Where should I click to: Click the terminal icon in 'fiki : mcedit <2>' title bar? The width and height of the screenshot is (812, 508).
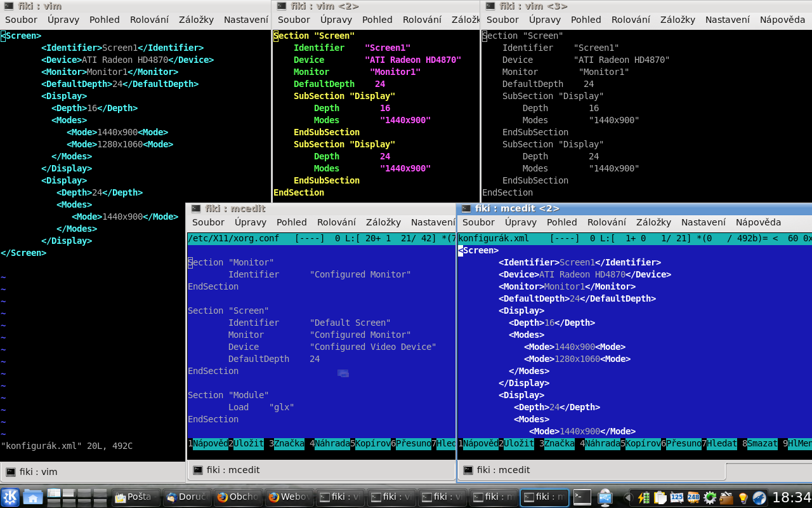[466, 208]
